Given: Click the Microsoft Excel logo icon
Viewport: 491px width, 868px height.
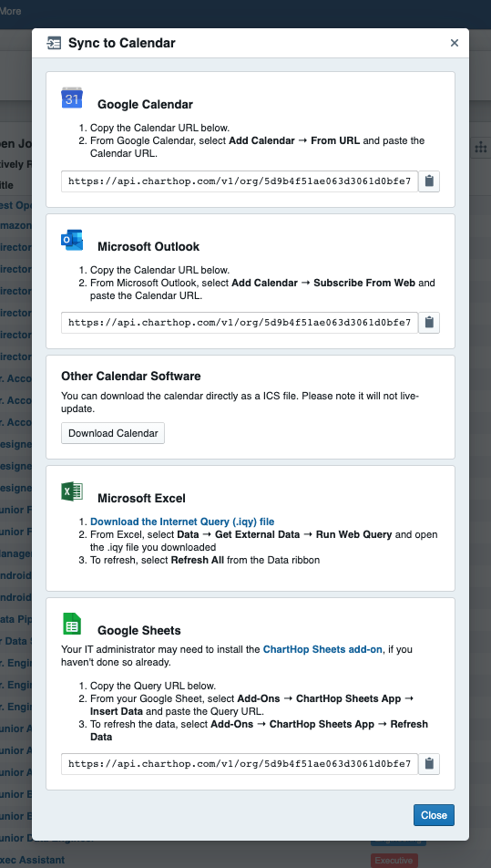Looking at the screenshot, I should [x=72, y=491].
